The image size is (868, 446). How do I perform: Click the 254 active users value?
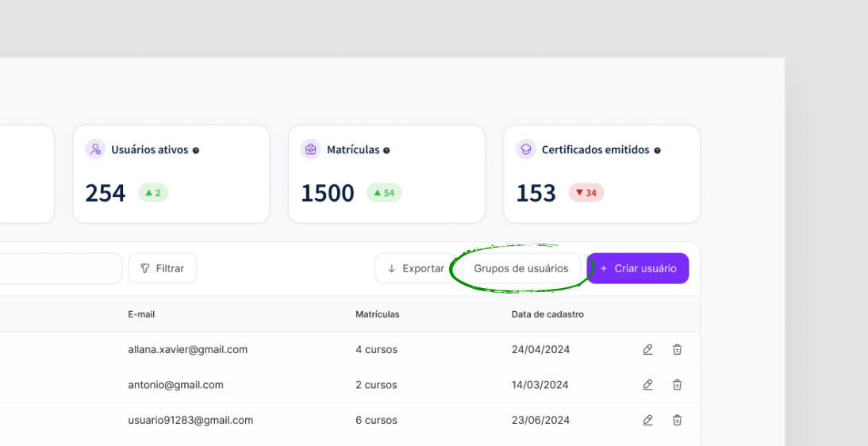point(106,193)
